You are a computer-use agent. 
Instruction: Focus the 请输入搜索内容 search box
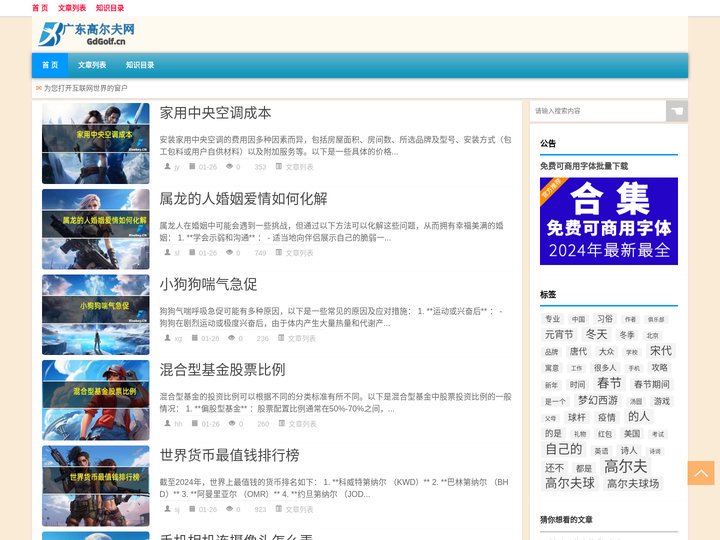pos(598,111)
